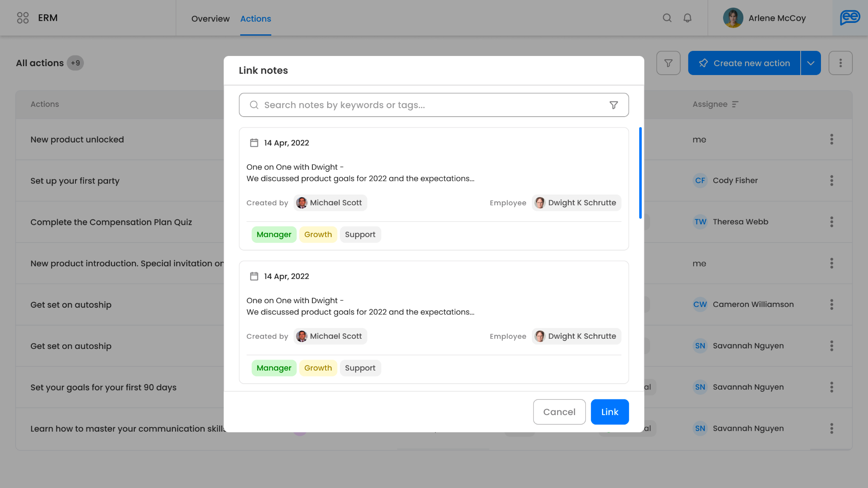This screenshot has width=868, height=488.
Task: Sort by Assignee column icon
Action: (735, 104)
